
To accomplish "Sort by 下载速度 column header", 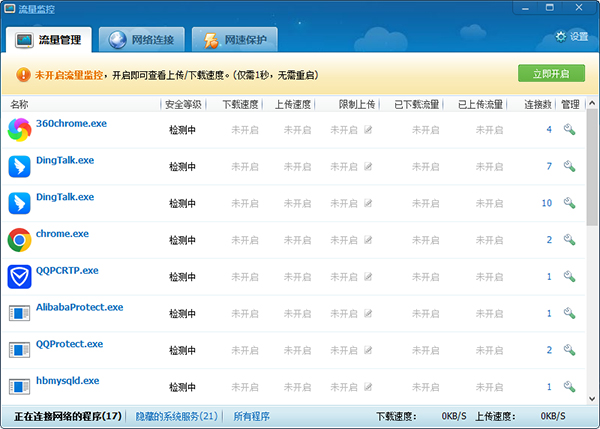I will pos(241,104).
